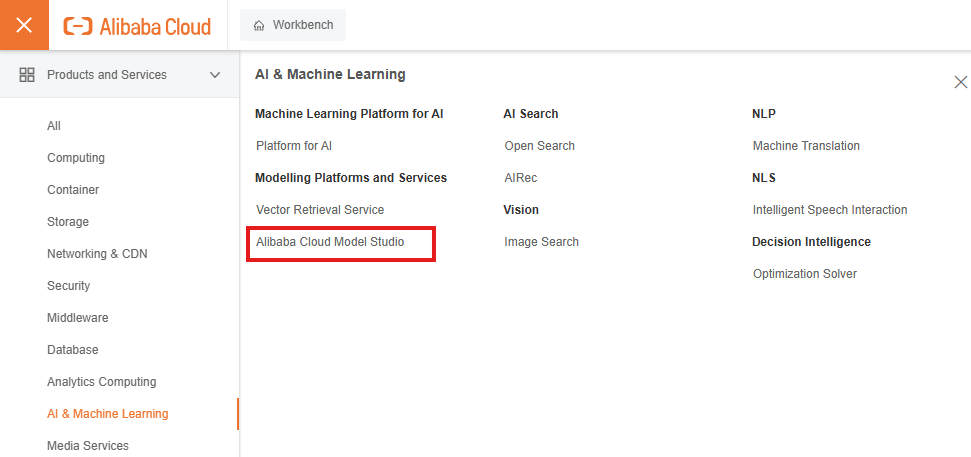This screenshot has height=457, width=971.
Task: Open the Open Search product
Action: (539, 146)
